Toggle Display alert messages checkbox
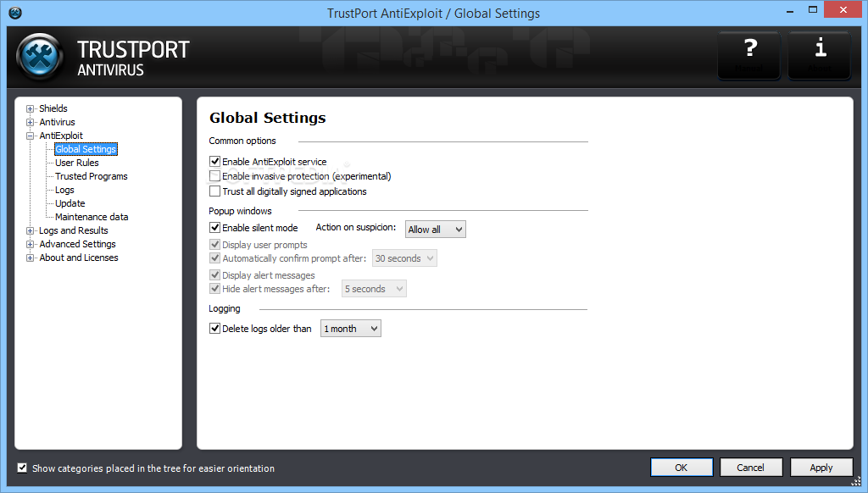The height and width of the screenshot is (493, 868). [214, 275]
